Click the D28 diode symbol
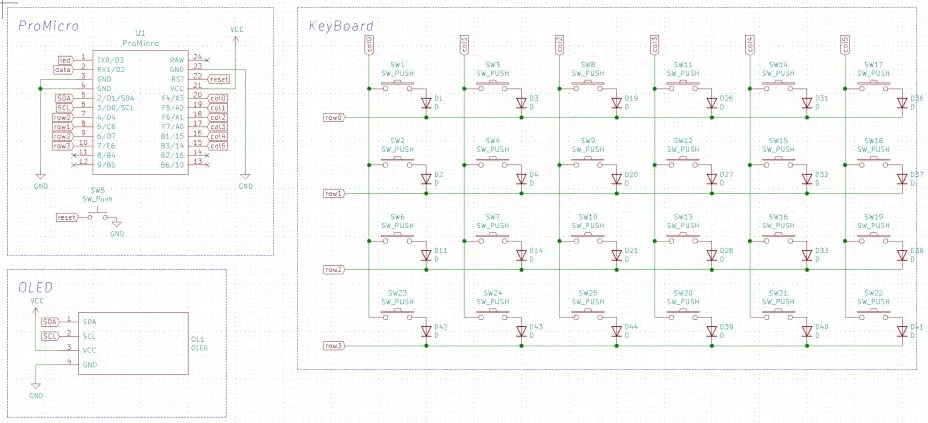This screenshot has width=928, height=423. point(713,255)
